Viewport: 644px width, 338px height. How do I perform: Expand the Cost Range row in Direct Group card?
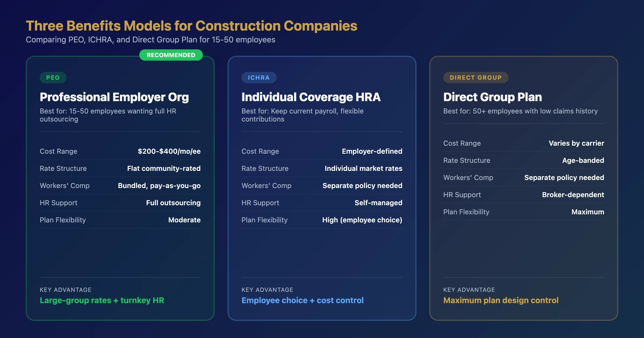coord(523,143)
